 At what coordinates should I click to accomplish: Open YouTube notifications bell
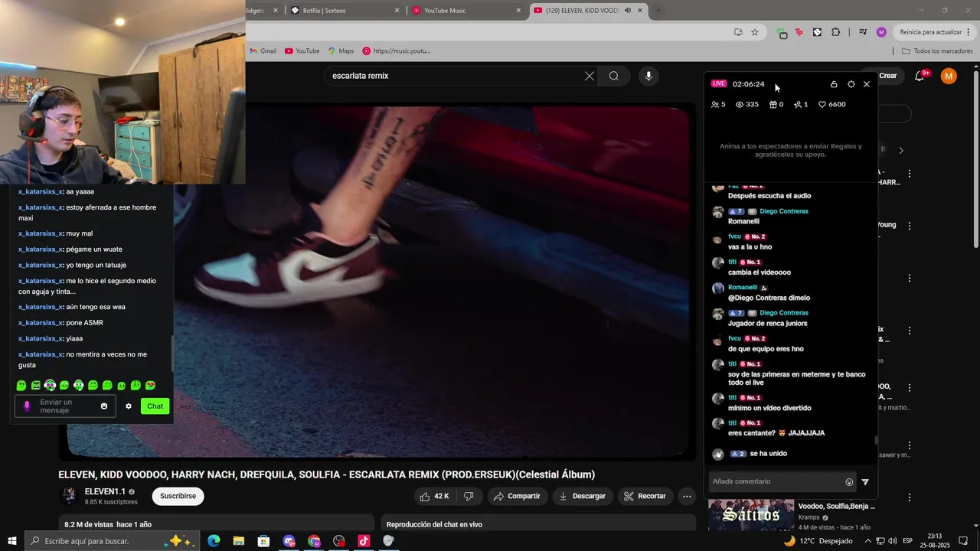(x=920, y=76)
